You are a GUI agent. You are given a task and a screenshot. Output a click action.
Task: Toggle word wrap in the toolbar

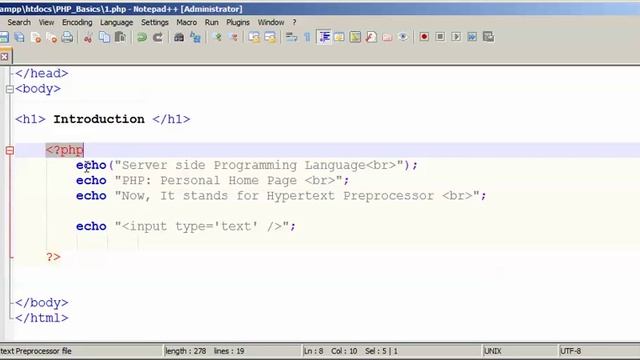point(291,37)
